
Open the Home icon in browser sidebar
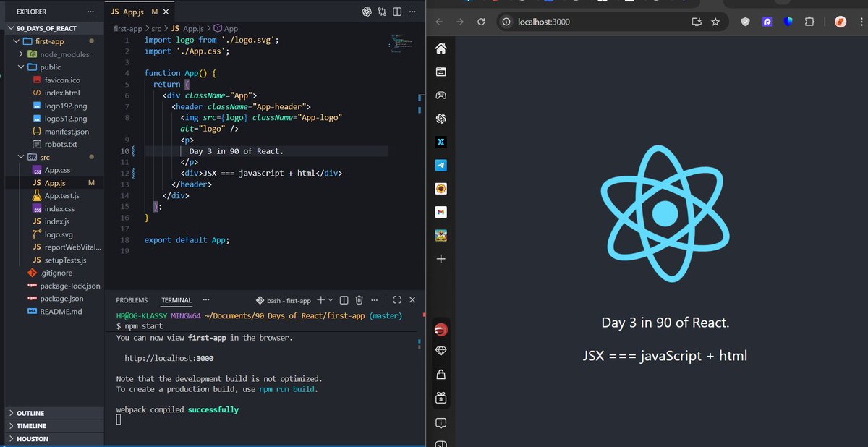pos(441,48)
